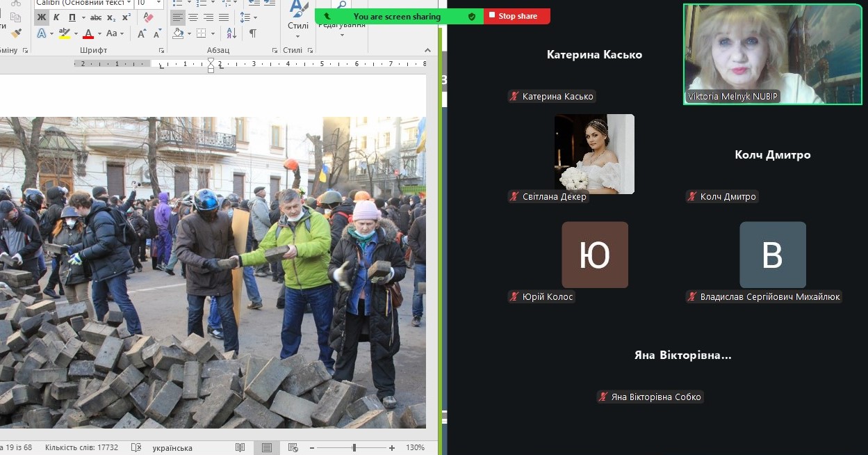868x455 pixels.
Task: Click the Shading paint bucket icon
Action: coord(178,33)
